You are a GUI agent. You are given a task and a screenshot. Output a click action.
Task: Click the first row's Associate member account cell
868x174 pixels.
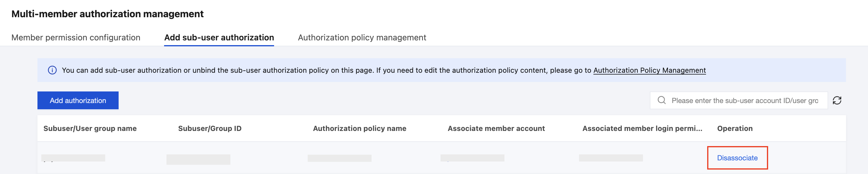(x=472, y=158)
